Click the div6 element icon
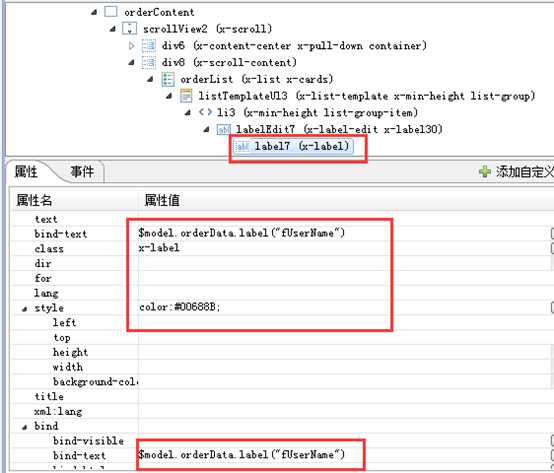The height and width of the screenshot is (473, 554). pyautogui.click(x=148, y=46)
